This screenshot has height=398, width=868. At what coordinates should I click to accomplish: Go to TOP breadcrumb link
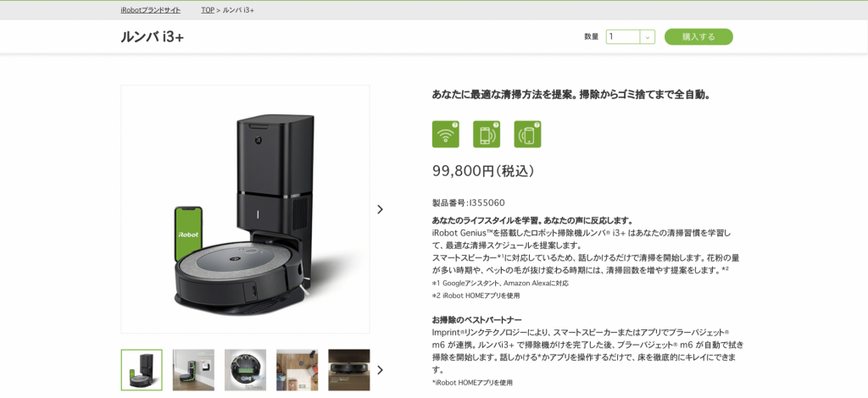[208, 10]
